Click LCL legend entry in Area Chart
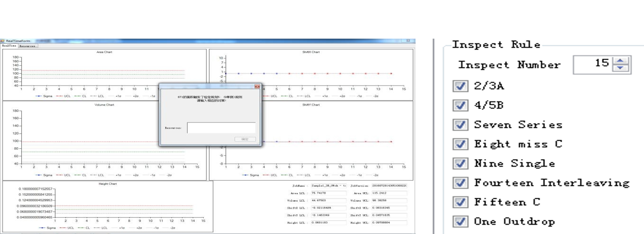This screenshot has width=644, height=234. (97, 96)
